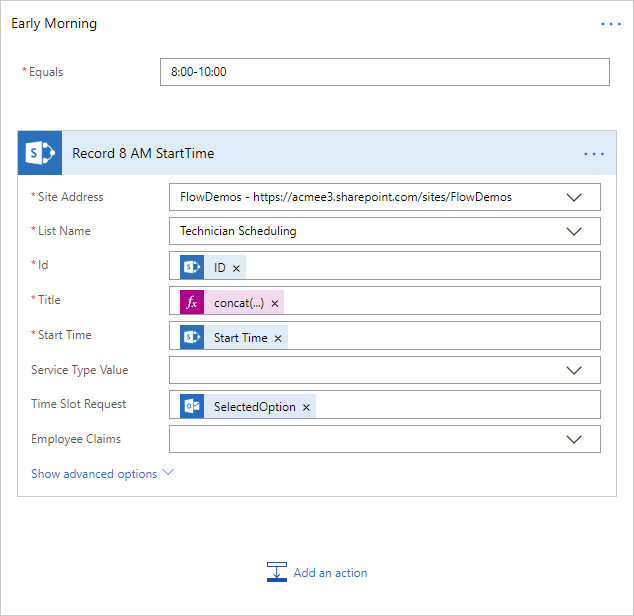The width and height of the screenshot is (634, 616).
Task: Expand the List Name dropdown
Action: pyautogui.click(x=574, y=231)
